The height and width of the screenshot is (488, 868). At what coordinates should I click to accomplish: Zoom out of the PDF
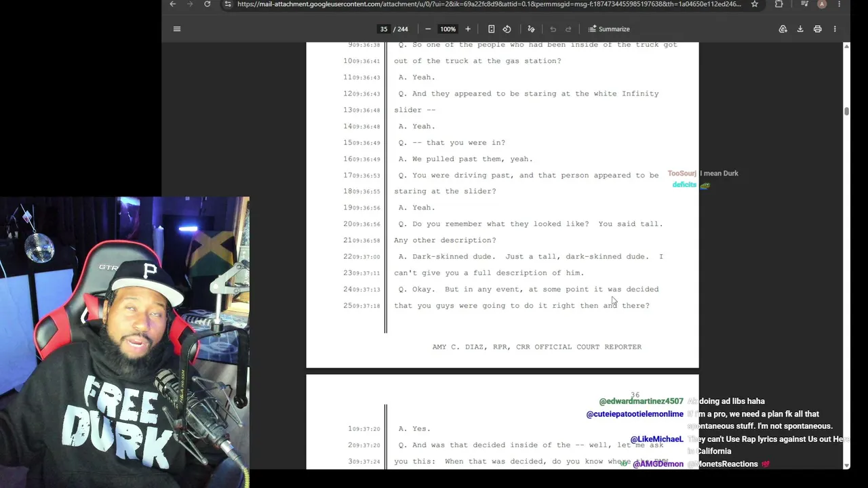click(x=428, y=29)
